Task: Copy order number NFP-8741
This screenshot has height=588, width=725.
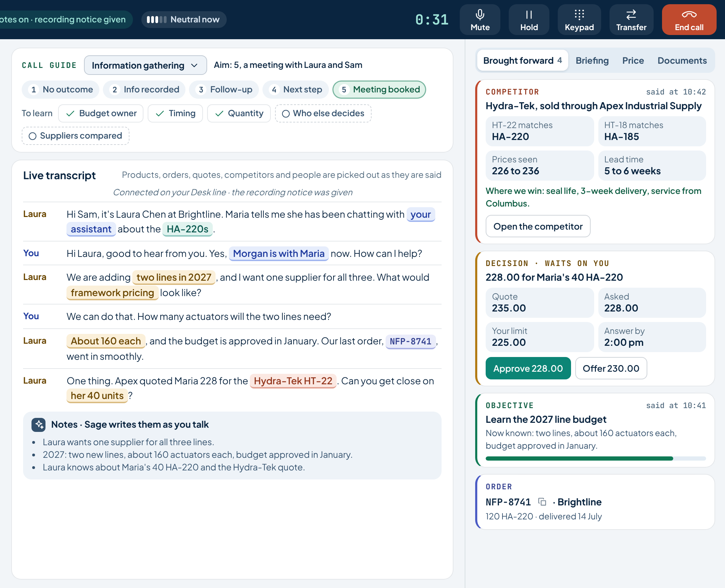Action: (x=542, y=502)
